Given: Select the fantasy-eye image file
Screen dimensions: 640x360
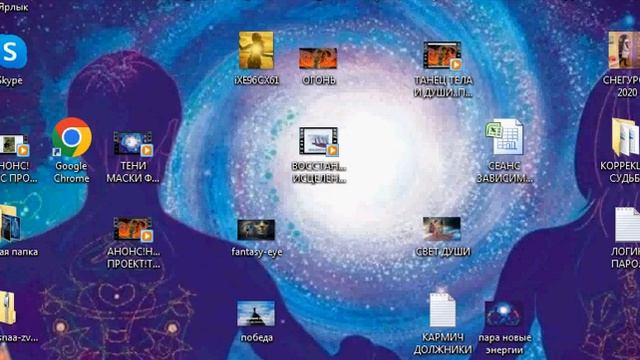Looking at the screenshot, I should 256,230.
